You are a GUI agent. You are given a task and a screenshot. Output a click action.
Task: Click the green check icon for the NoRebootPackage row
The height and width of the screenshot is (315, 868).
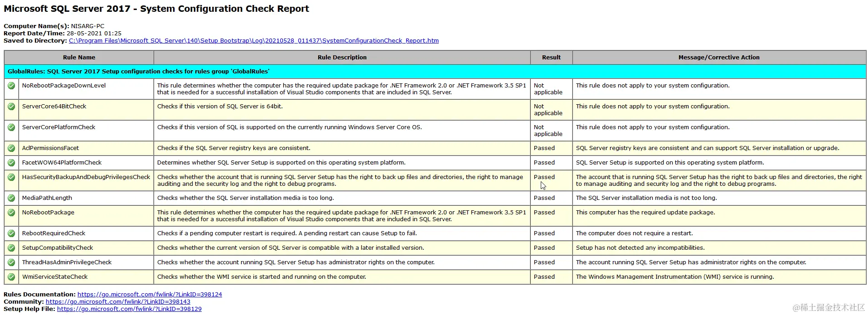(11, 213)
